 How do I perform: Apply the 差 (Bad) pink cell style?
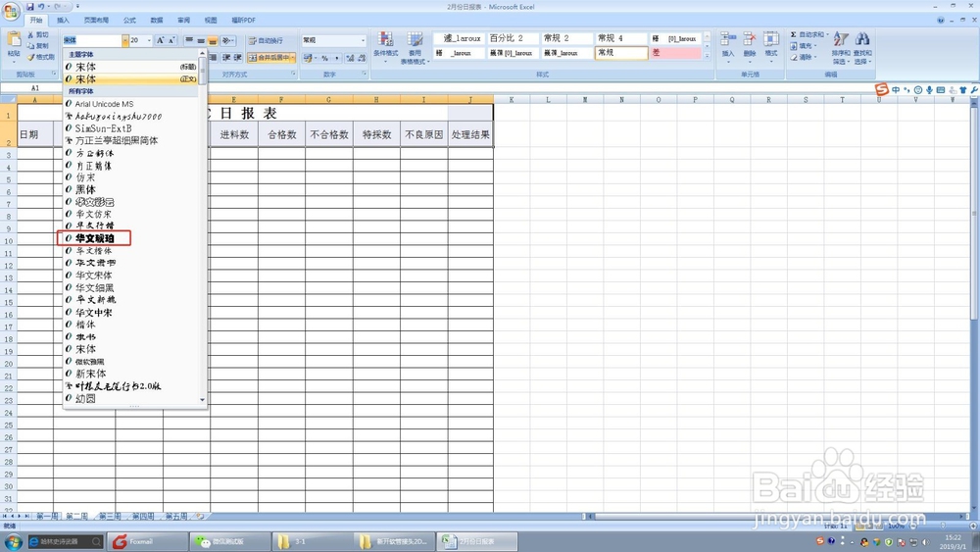click(675, 53)
